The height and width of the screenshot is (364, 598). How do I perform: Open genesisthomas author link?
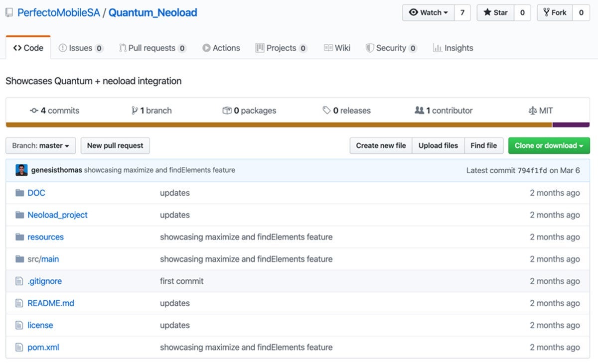coord(57,170)
